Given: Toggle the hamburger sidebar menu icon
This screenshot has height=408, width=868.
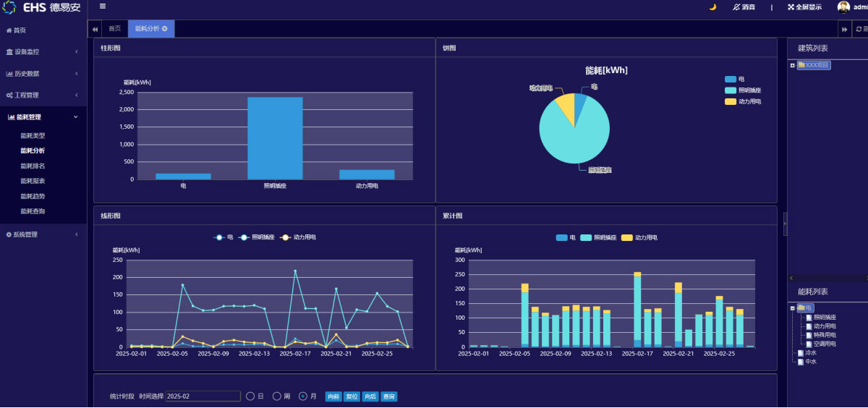Looking at the screenshot, I should pyautogui.click(x=103, y=7).
